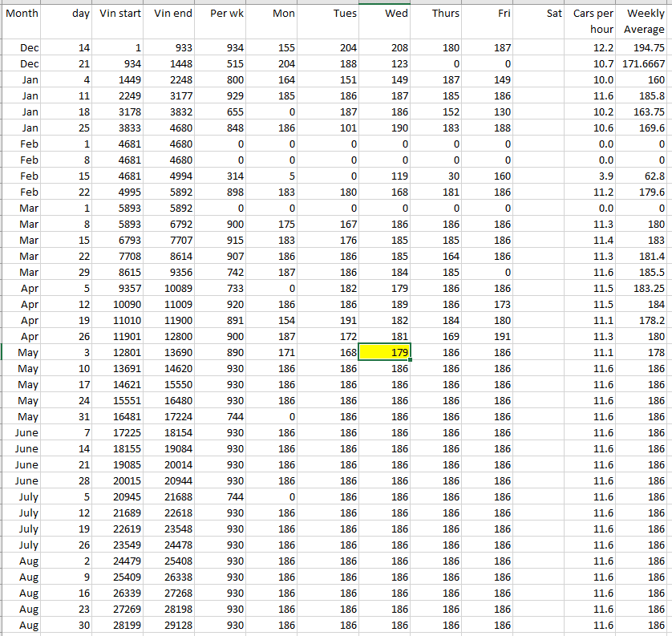
Task: Select the Tues cell showing 101
Action: tap(331, 128)
